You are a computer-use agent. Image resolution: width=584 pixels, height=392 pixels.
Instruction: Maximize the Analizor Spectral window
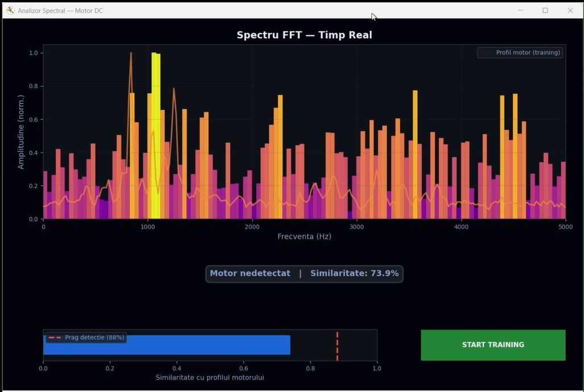(545, 10)
